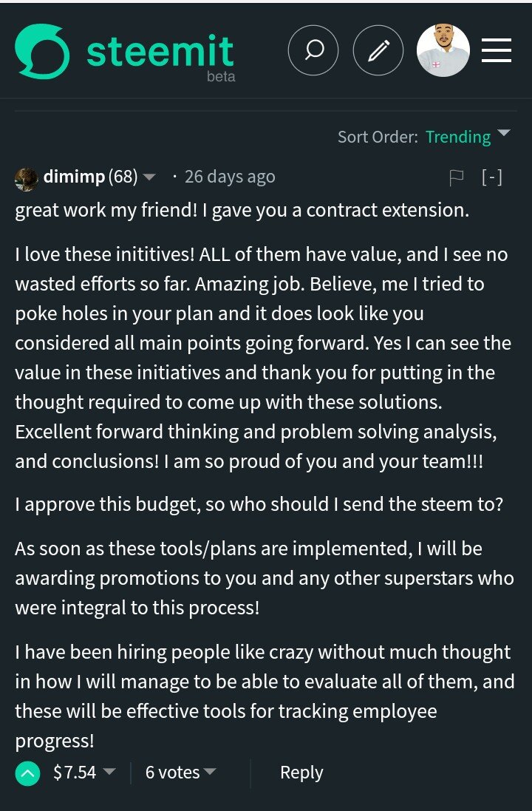Collapse the comment using [-] toggle

click(492, 177)
